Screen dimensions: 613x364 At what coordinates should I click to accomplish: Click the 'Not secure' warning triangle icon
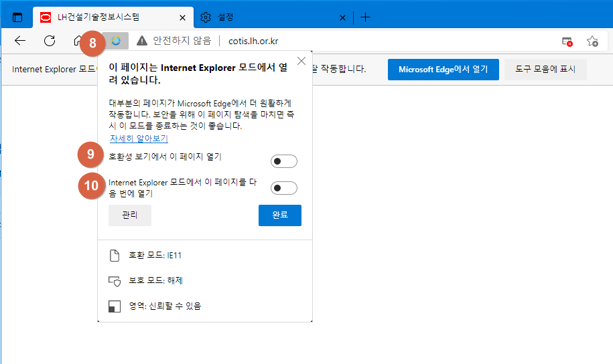click(142, 40)
